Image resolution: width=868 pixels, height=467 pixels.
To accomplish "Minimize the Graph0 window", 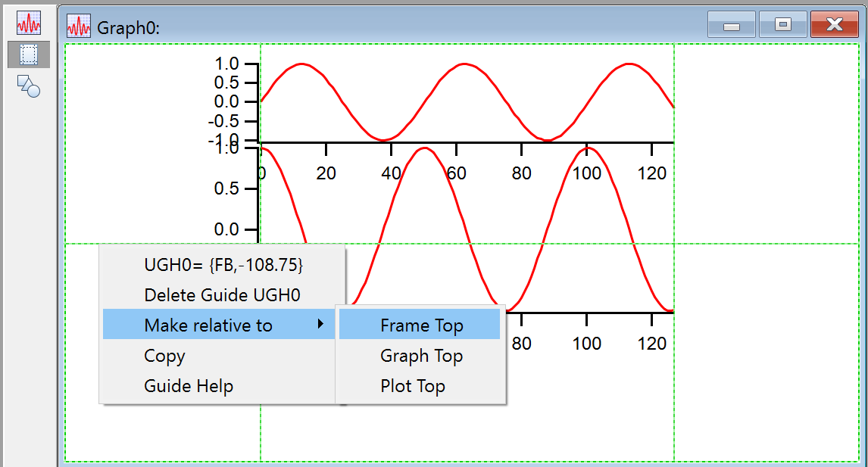I will pos(731,25).
